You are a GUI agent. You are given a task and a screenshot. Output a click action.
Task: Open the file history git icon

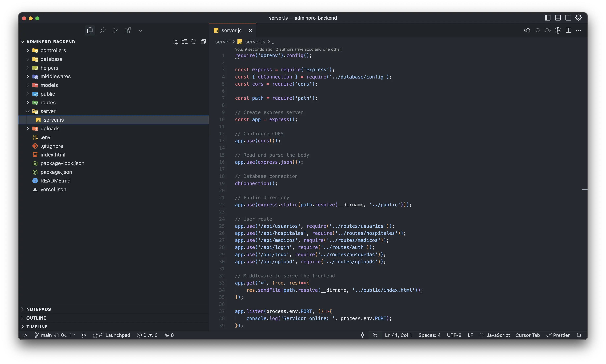coord(558,30)
